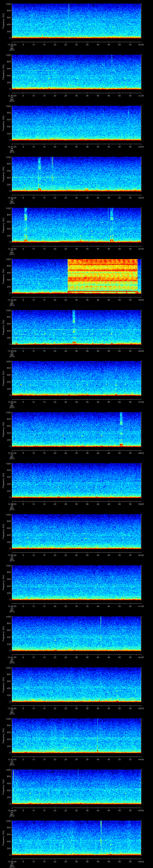Viewport: 153px width, 868px height.
Task: Click the 12:45:00 start time label
Action: tap(12, 861)
